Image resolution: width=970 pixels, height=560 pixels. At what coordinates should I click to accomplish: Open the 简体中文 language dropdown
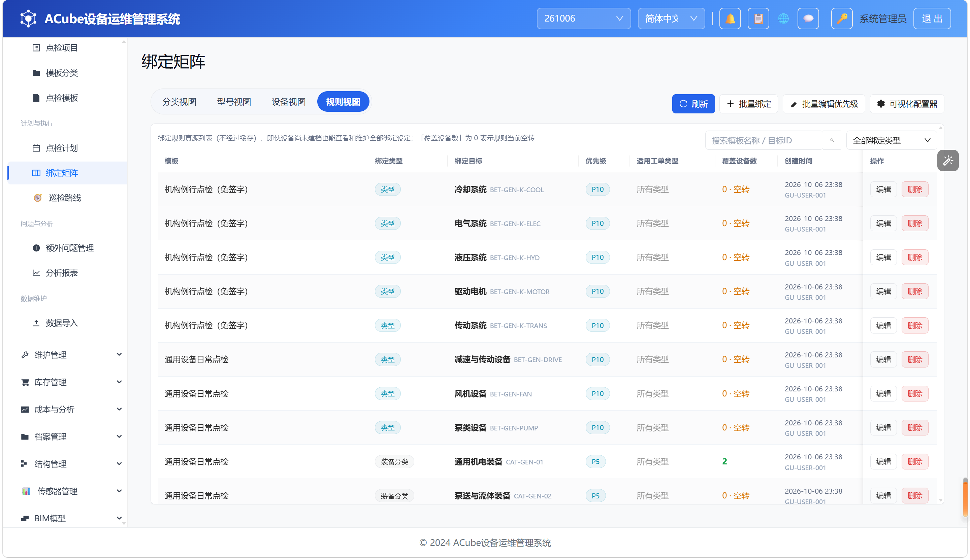tap(671, 19)
